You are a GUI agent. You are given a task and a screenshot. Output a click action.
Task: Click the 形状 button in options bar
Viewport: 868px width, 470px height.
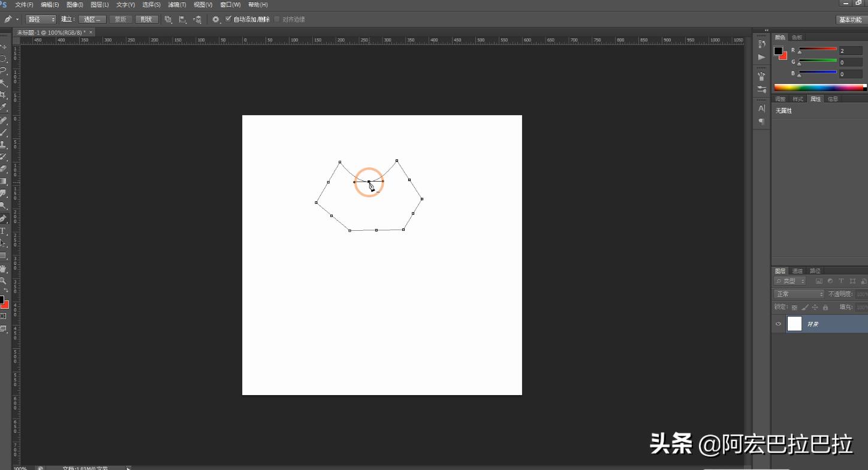[x=147, y=19]
